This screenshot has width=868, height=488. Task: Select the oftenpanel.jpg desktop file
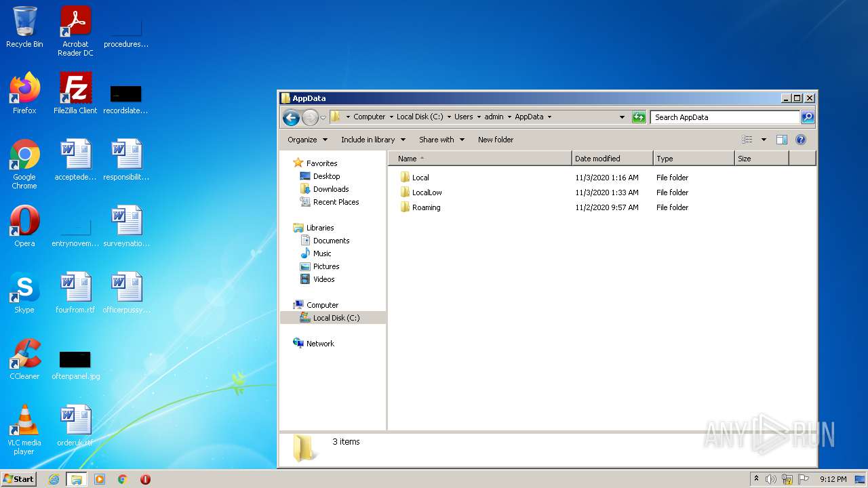(x=75, y=365)
